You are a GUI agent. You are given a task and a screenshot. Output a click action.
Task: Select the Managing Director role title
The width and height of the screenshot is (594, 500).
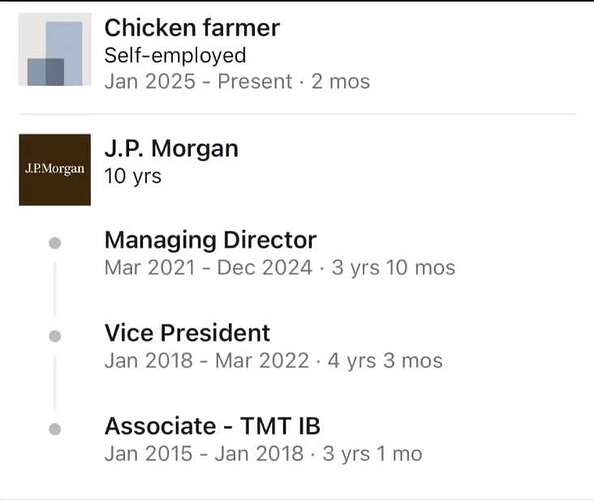tap(210, 241)
